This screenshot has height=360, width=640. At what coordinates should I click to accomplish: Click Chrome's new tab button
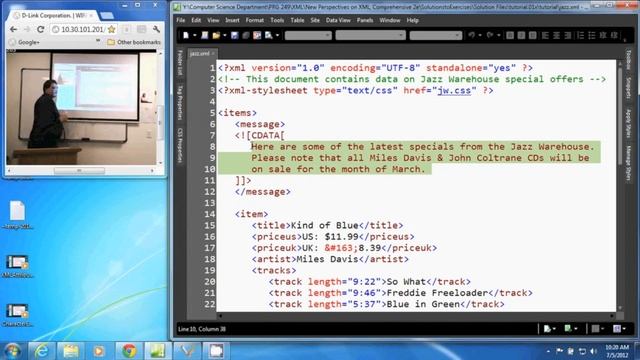point(107,16)
